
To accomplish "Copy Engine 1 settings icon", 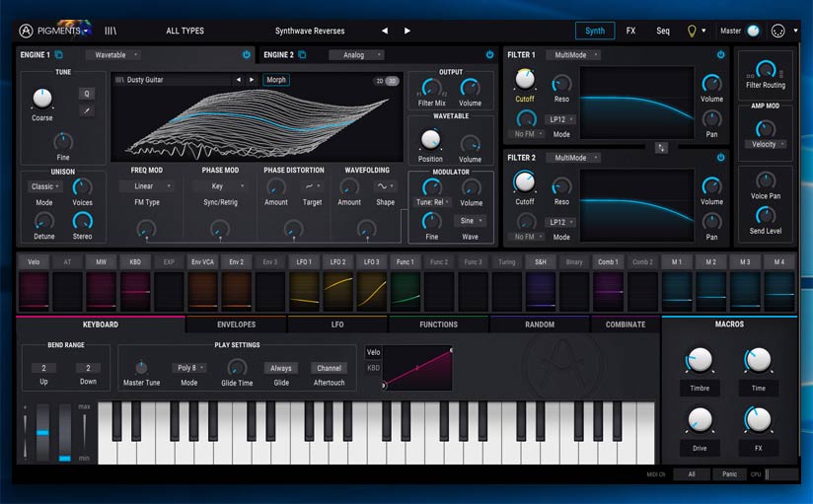I will tap(58, 54).
